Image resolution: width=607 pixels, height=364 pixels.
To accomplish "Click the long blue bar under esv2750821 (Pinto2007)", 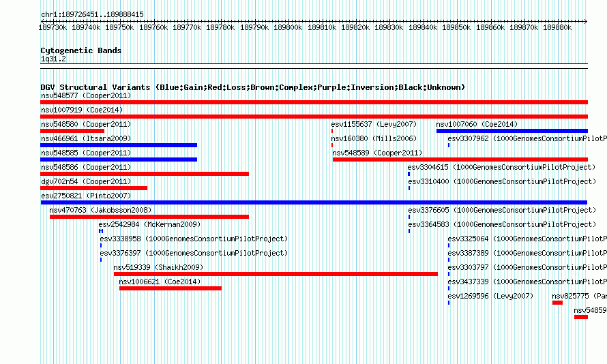I will 314,202.
